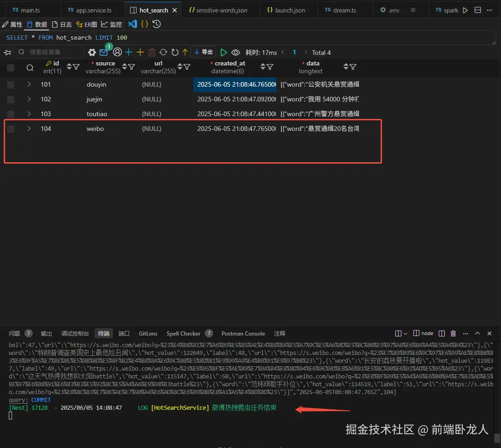This screenshot has width=501, height=448.
Task: Run the SQL query with the green play icon
Action: (224, 52)
